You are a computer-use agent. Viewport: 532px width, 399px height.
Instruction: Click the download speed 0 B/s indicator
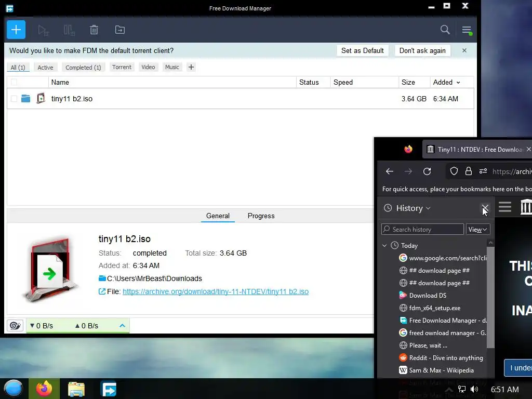coord(42,326)
